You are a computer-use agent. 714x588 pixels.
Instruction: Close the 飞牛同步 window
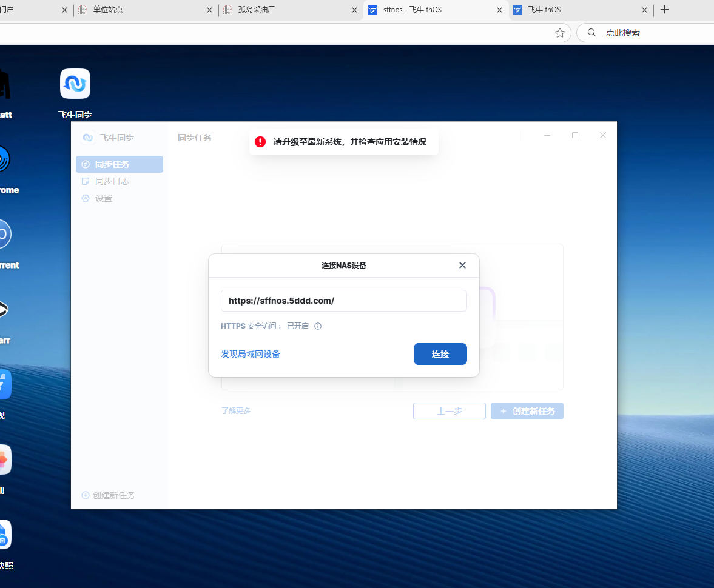click(603, 136)
